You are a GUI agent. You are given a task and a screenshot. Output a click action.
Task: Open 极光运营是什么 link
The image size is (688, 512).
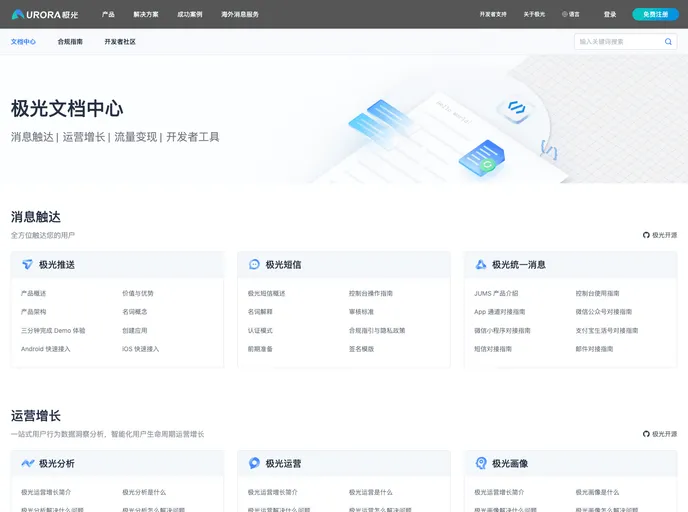[371, 492]
